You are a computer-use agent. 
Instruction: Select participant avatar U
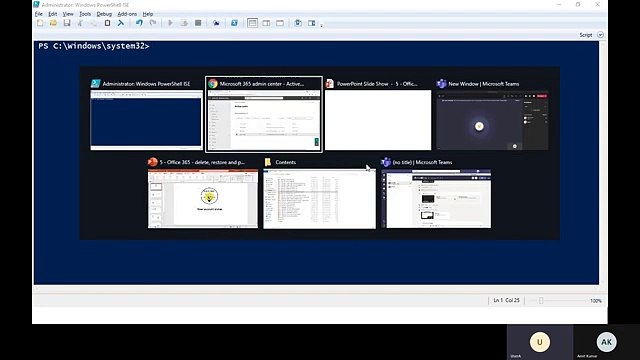click(x=540, y=342)
